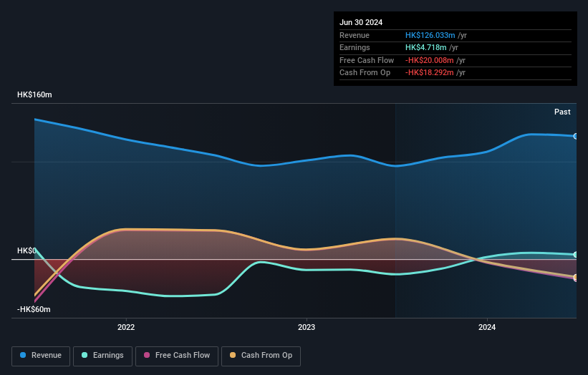Image resolution: width=588 pixels, height=375 pixels.
Task: Click the -HK$20.008m free cash flow value
Action: click(x=430, y=60)
